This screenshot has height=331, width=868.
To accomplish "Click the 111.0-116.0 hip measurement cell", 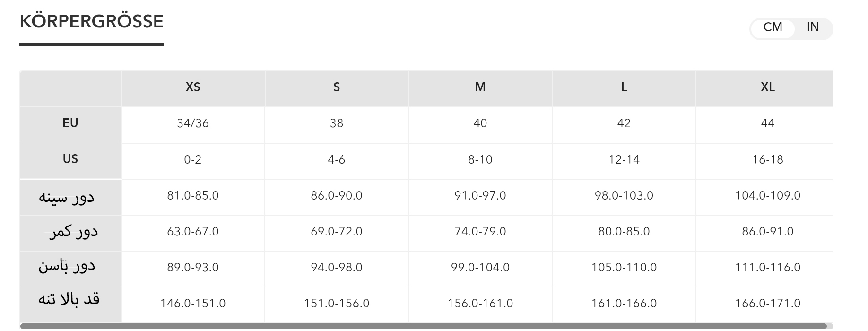I will tap(768, 268).
